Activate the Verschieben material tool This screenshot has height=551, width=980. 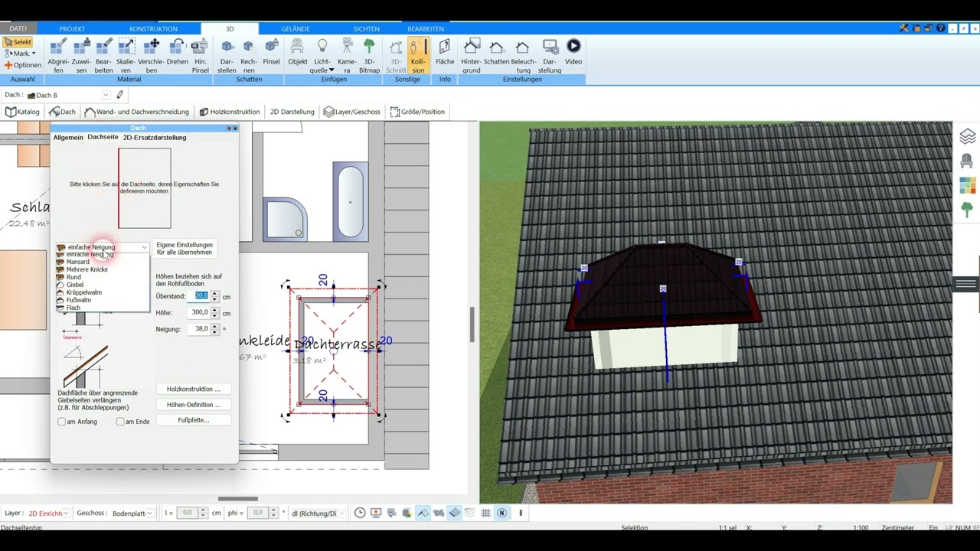click(151, 56)
